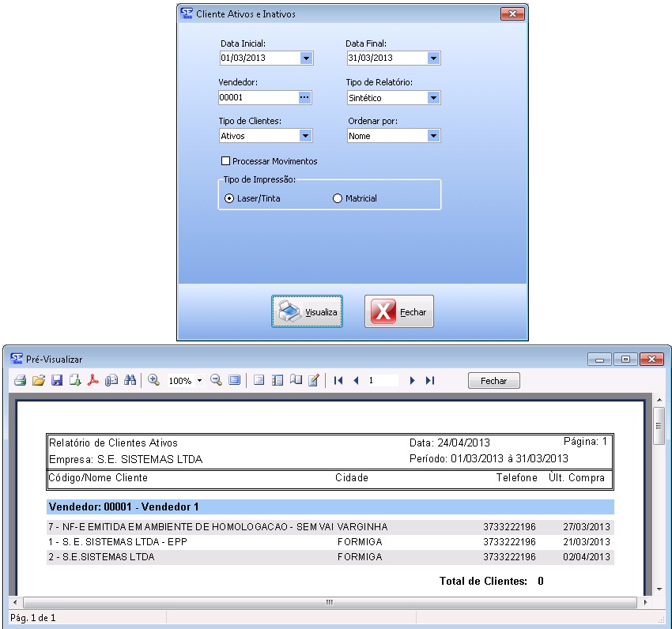Save the report with the floppy disk icon
Image resolution: width=672 pixels, height=629 pixels.
(x=56, y=381)
